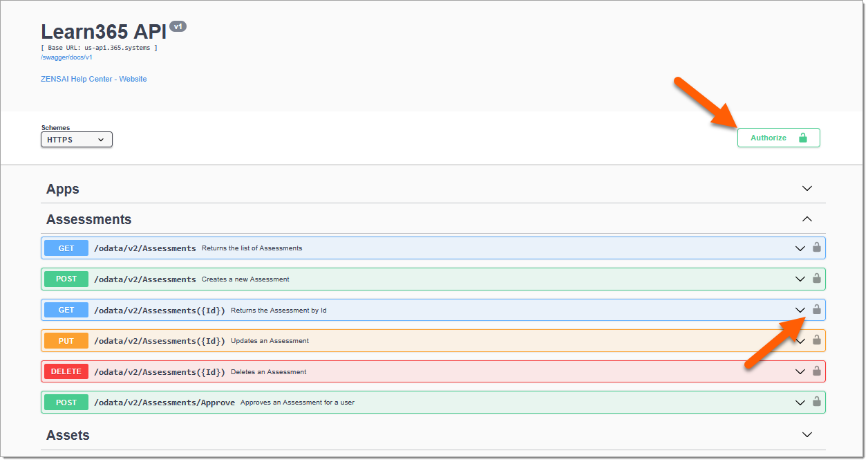Open the ZENSAI Help Center - Website link

click(x=93, y=79)
